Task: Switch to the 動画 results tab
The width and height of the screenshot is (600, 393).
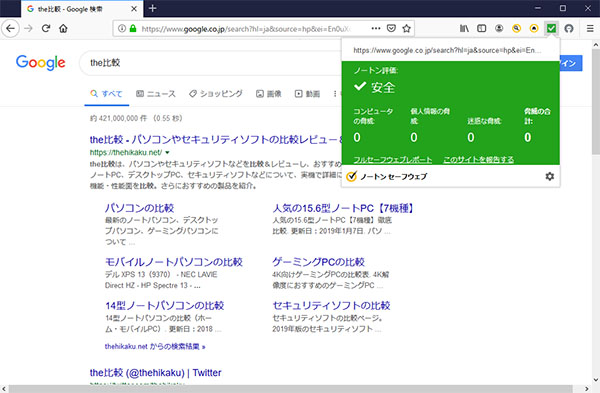Action: 307,94
